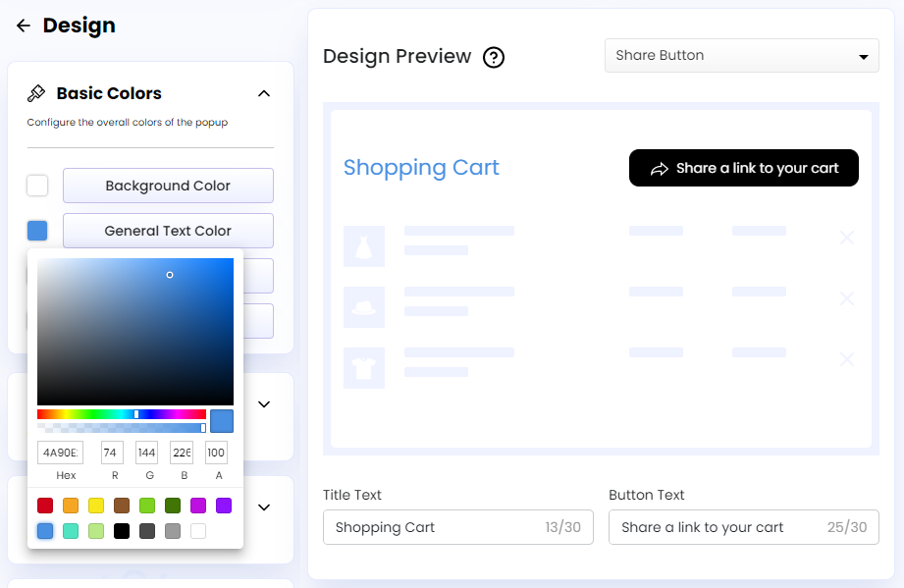Select the dress thumbnail icon in cart preview

[364, 246]
